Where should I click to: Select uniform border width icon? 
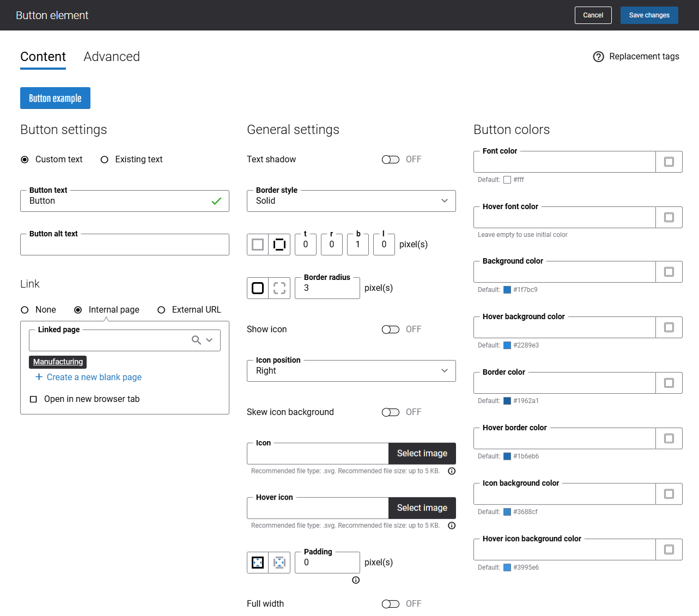click(x=258, y=245)
